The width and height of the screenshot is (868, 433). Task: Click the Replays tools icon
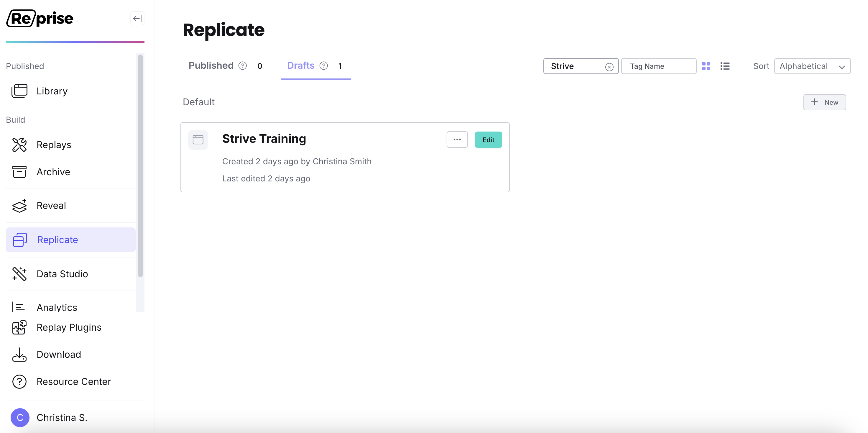click(19, 145)
